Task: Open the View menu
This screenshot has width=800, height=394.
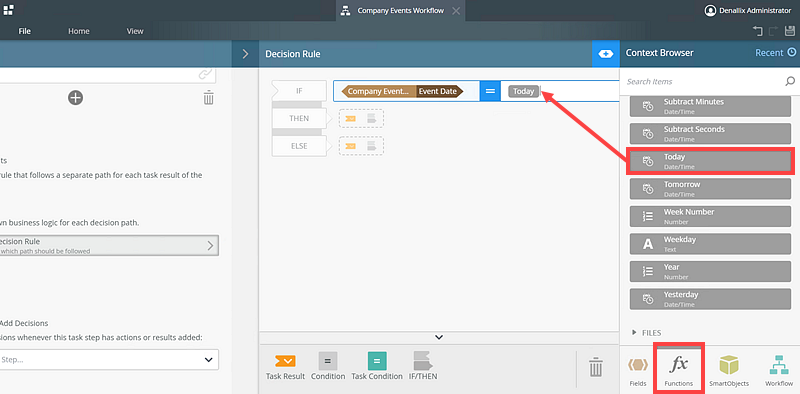Action: (x=135, y=31)
